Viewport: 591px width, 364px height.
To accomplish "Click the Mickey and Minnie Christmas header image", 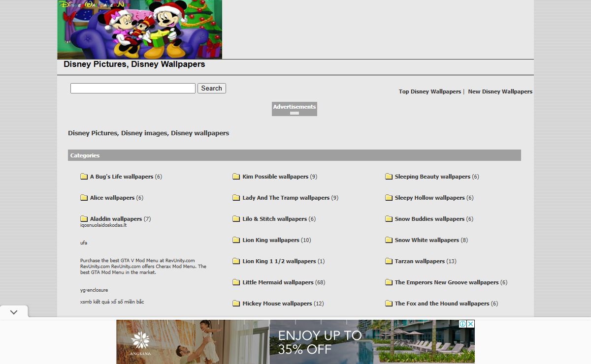I will click(x=140, y=30).
